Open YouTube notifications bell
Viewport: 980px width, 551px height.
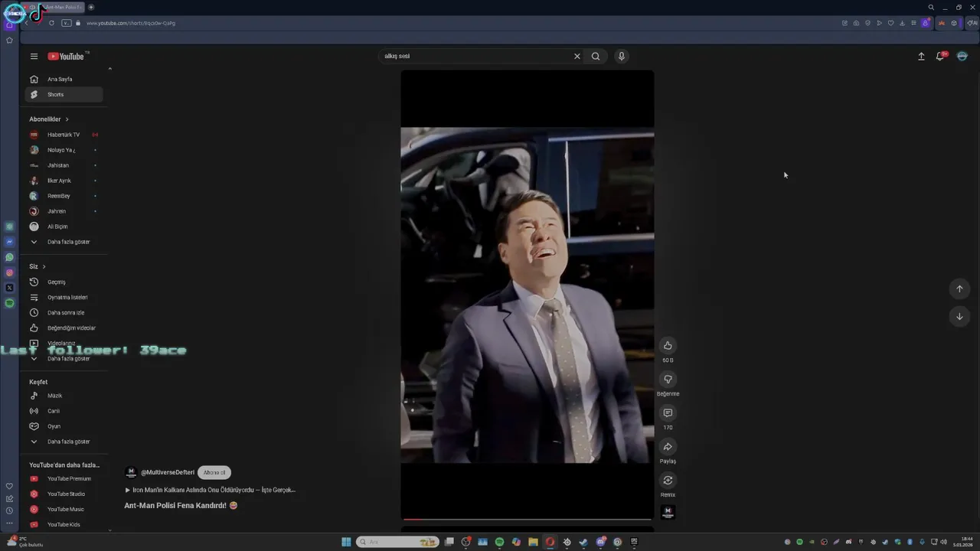coord(940,56)
